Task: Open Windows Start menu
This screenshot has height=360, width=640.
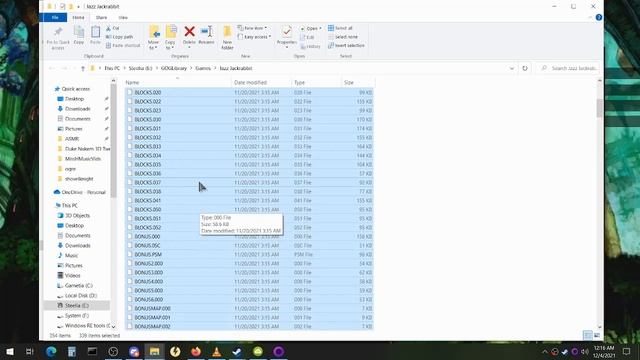Action: (10, 351)
